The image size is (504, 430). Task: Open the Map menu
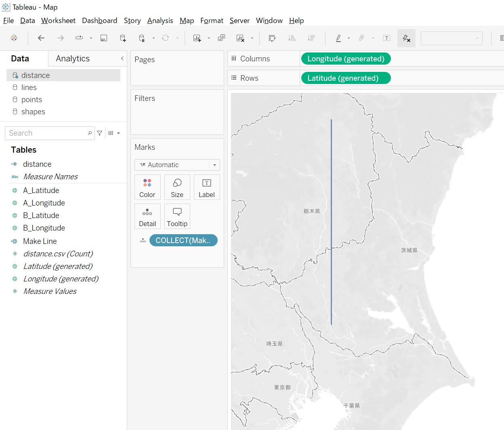187,21
